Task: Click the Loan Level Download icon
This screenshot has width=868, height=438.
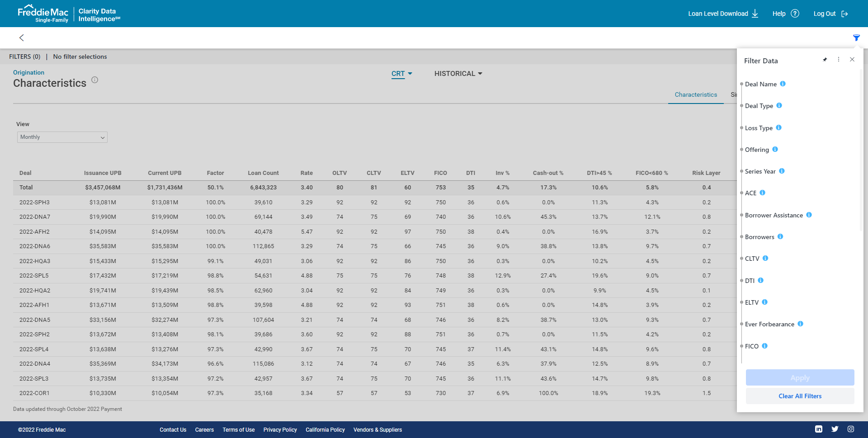Action: pyautogui.click(x=755, y=14)
